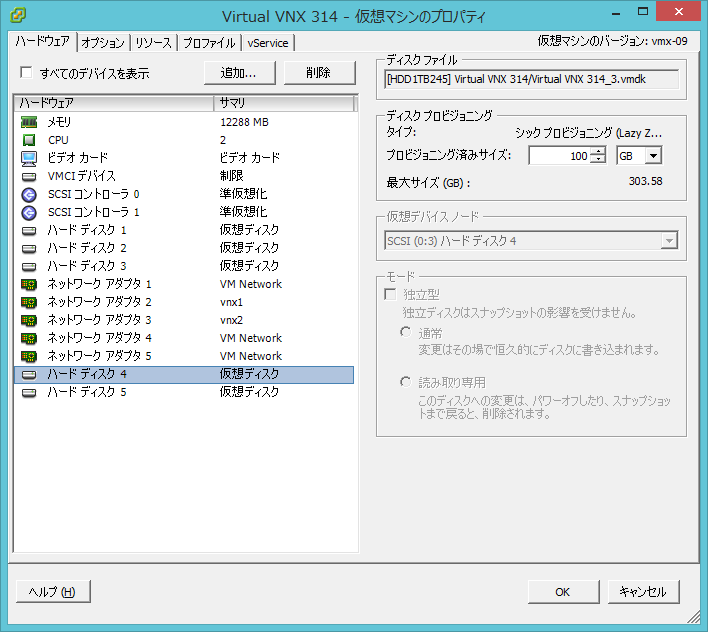
Task: Open the 仮想デバイス ノード SCSI (0:3) dropdown
Action: click(669, 241)
